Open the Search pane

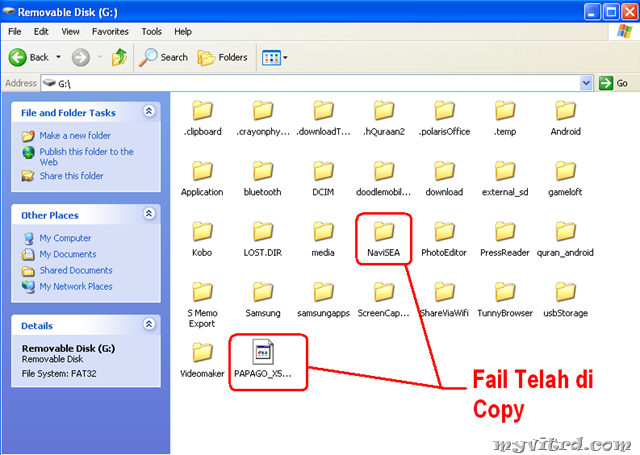[x=163, y=57]
